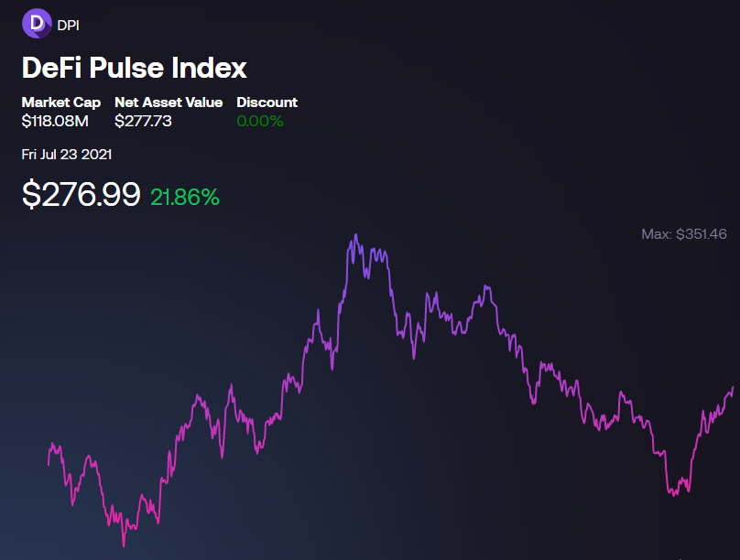Click the chart's lowest trough point
Viewport: 740px width, 560px height.
coord(125,546)
